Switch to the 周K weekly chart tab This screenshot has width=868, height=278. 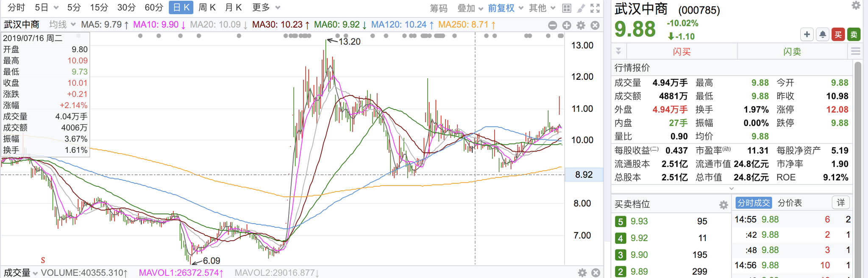pos(207,8)
